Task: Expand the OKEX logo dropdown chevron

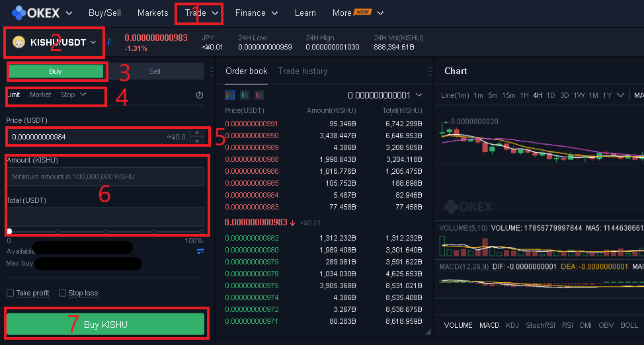Action: (x=69, y=13)
